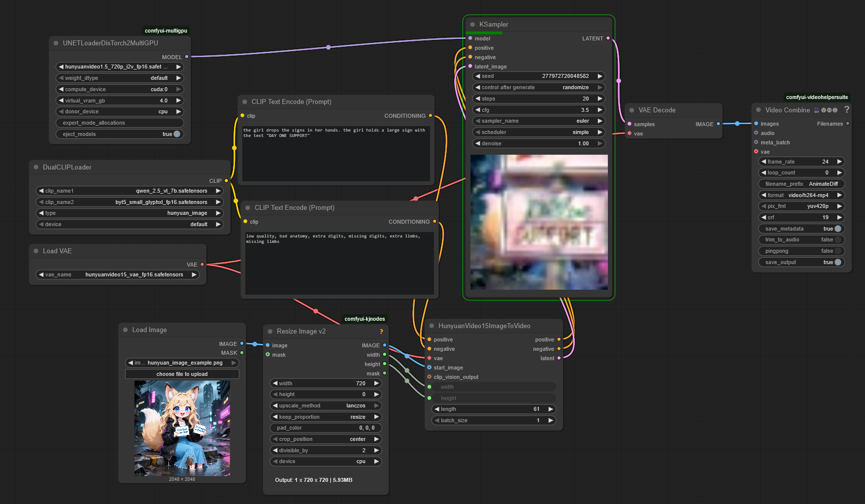
Task: Open the control after generate dropdown
Action: tap(539, 87)
